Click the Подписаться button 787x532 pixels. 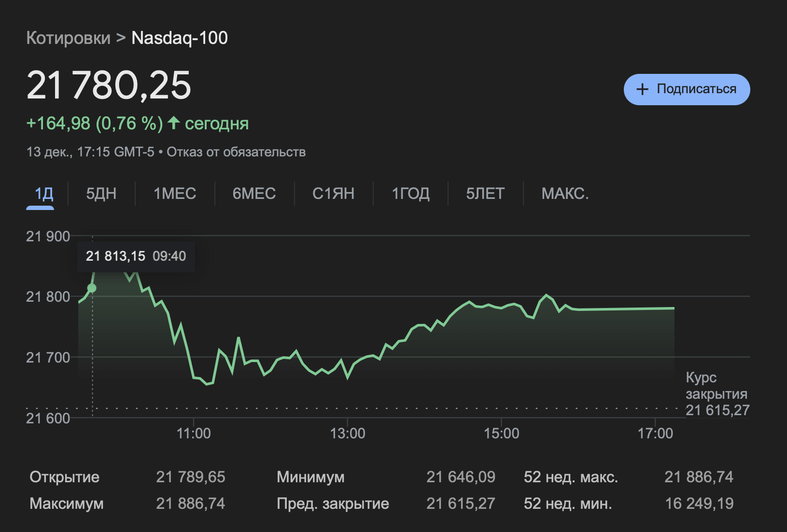click(687, 89)
